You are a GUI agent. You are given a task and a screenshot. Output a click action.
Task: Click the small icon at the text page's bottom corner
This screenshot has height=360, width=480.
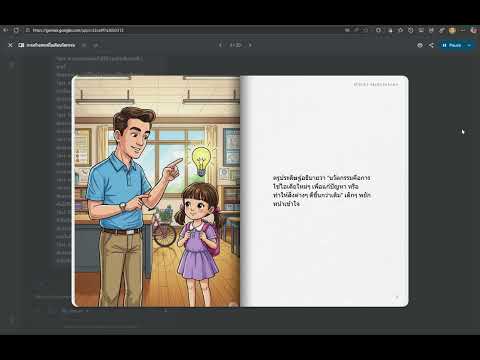397,297
